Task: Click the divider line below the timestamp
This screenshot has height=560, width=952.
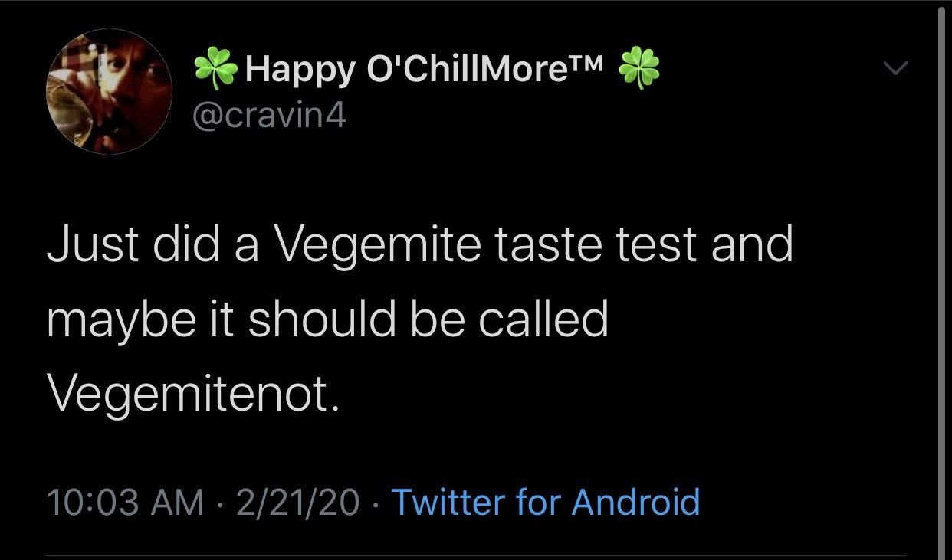Action: pyautogui.click(x=475, y=555)
